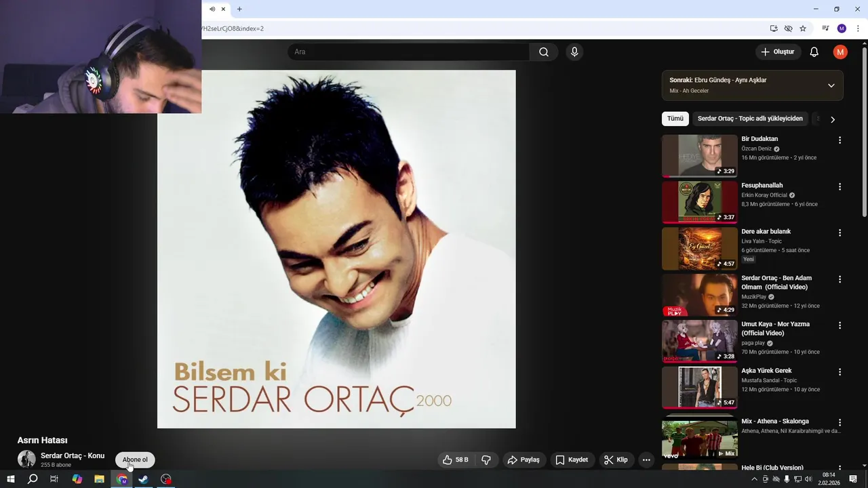This screenshot has width=868, height=488.
Task: Click the address bar URL
Action: coord(233,28)
